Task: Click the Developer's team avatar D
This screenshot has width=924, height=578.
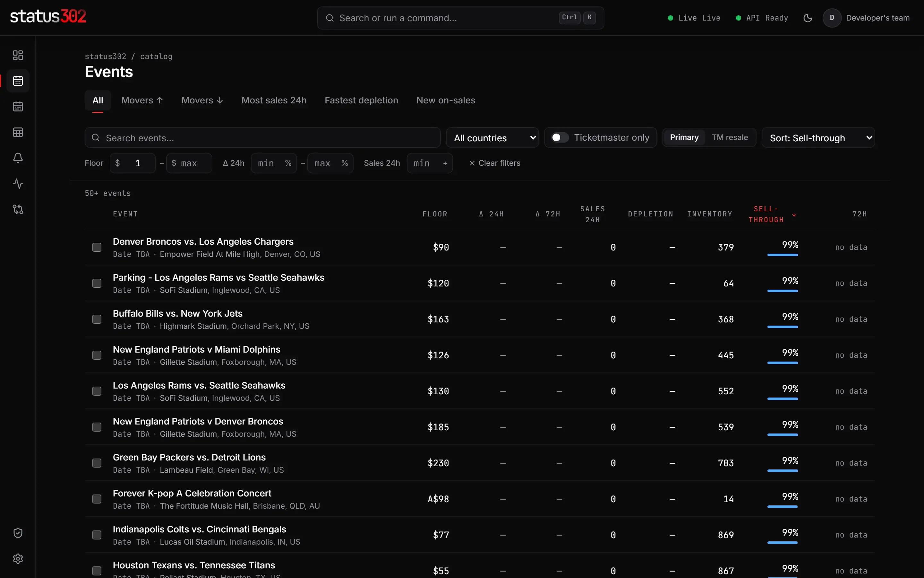Action: pyautogui.click(x=832, y=18)
